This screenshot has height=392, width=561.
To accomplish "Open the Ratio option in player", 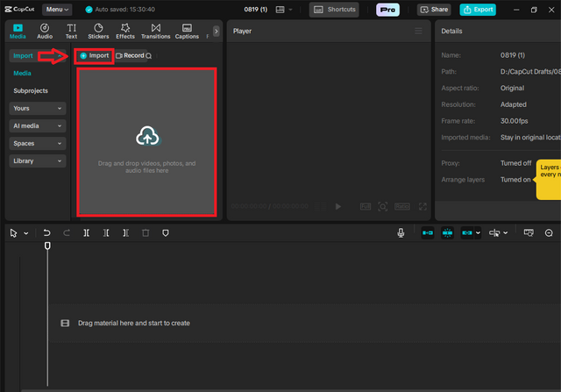I will click(x=402, y=207).
